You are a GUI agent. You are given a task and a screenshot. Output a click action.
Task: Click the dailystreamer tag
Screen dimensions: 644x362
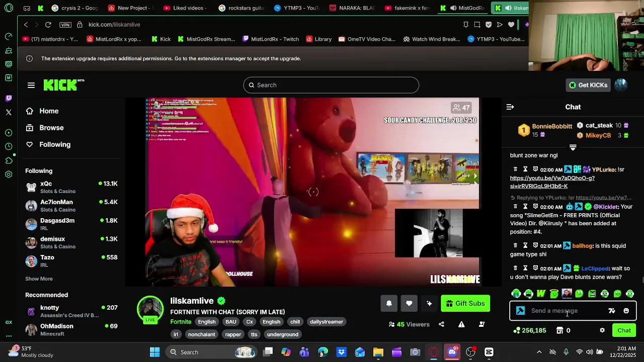(327, 322)
